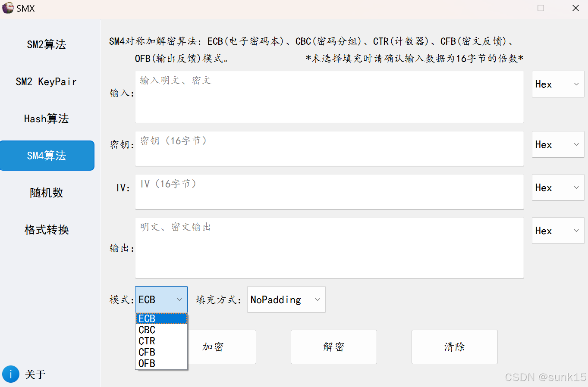Click the blue info icon next to 关于
588x387 pixels.
point(10,374)
